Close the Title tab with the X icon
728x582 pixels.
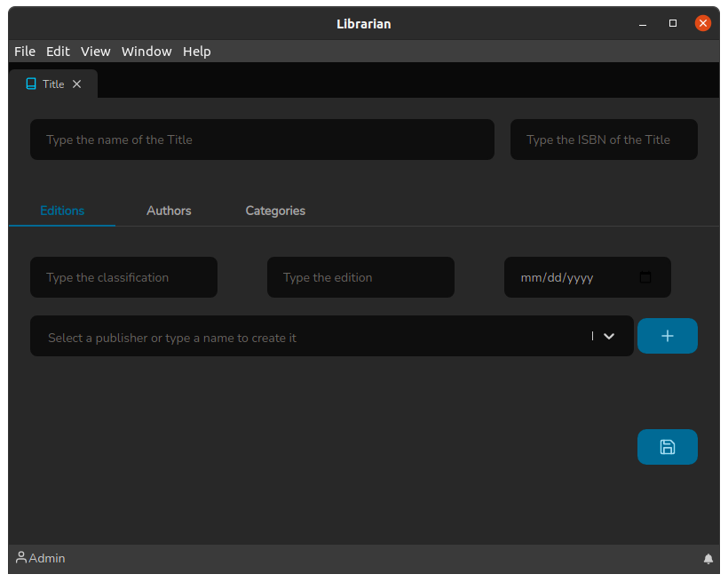(75, 84)
